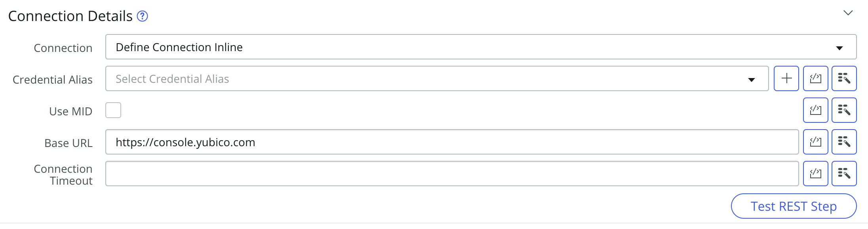The image size is (868, 229).
Task: Click into the Connection Timeout field
Action: 451,174
